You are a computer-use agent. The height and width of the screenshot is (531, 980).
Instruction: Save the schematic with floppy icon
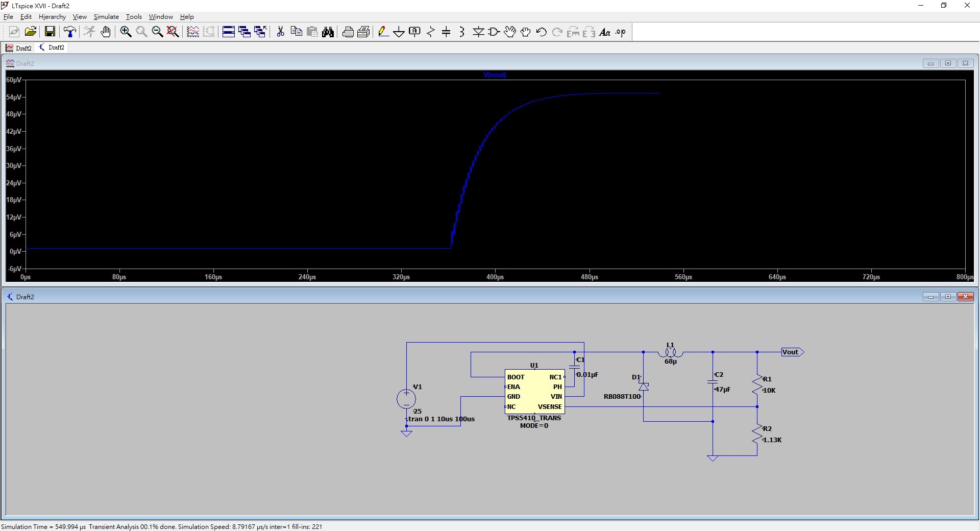click(x=50, y=32)
